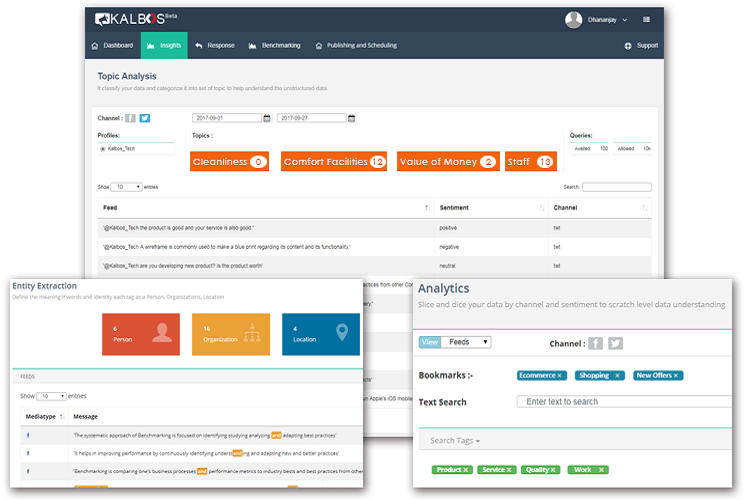Image resolution: width=745 pixels, height=500 pixels.
Task: Click the Person entity card
Action: (141, 334)
